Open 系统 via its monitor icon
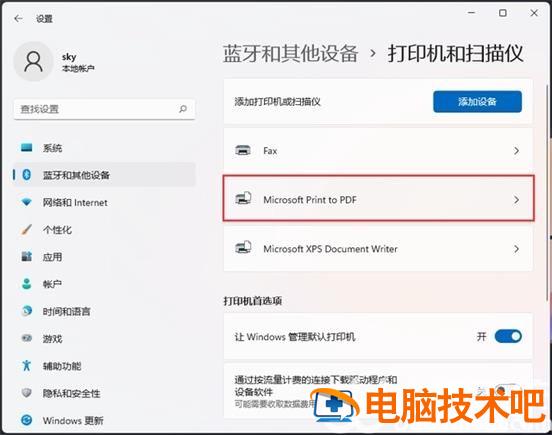552x435 pixels. click(x=26, y=147)
